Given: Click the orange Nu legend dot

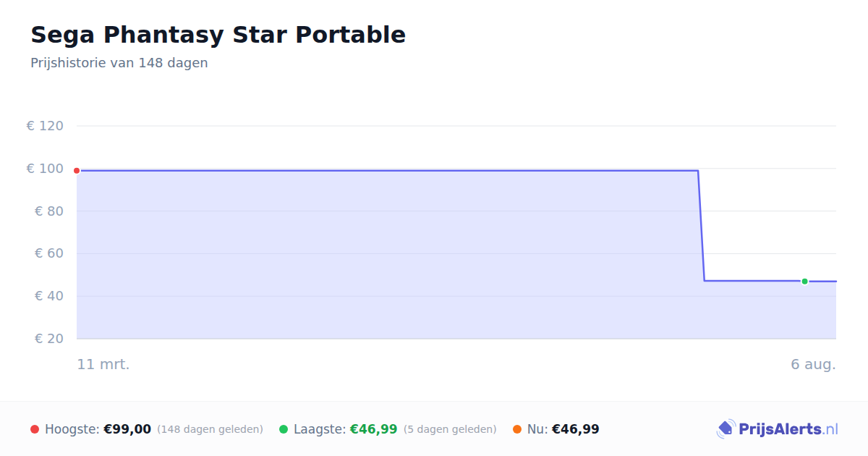Looking at the screenshot, I should point(517,429).
